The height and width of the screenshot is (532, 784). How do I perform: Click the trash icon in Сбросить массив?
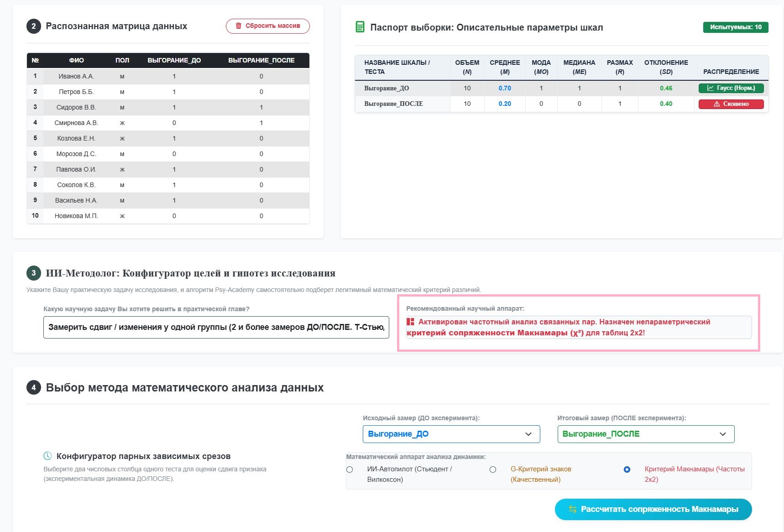[x=238, y=26]
